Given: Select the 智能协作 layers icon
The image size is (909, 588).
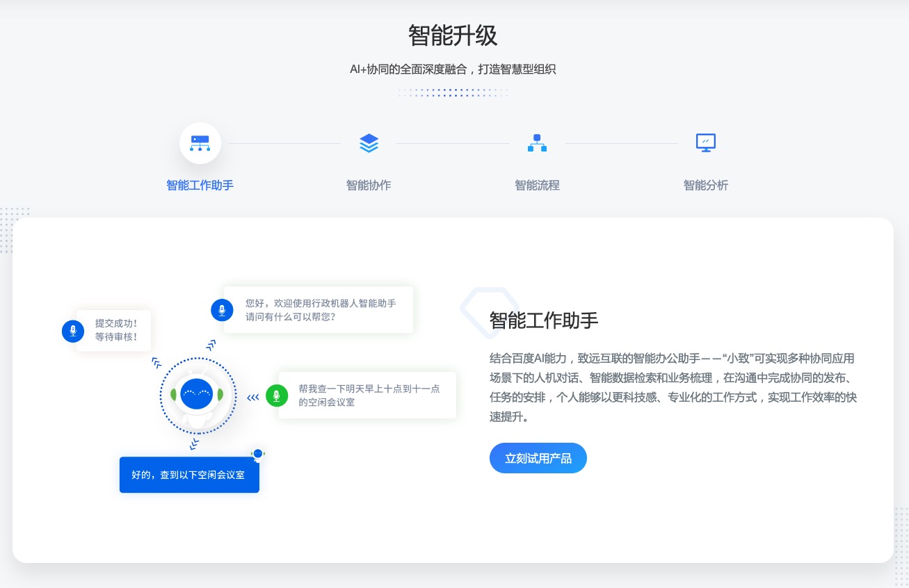Looking at the screenshot, I should [x=369, y=143].
